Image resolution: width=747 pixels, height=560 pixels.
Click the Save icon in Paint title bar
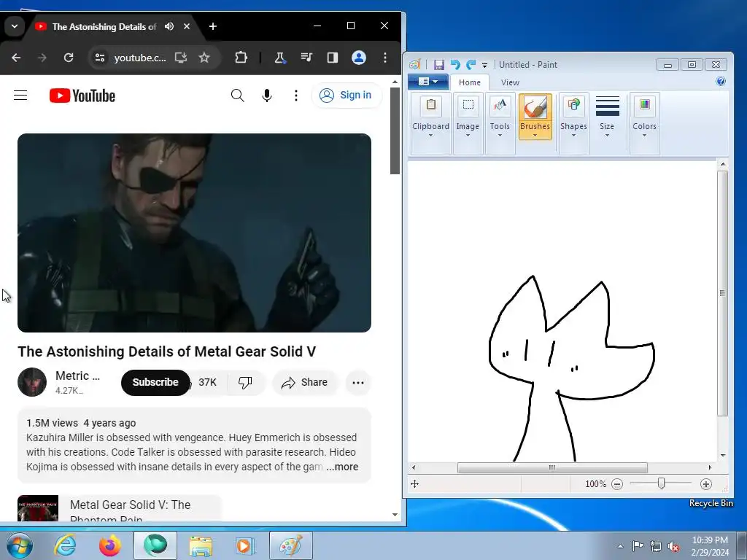click(438, 65)
